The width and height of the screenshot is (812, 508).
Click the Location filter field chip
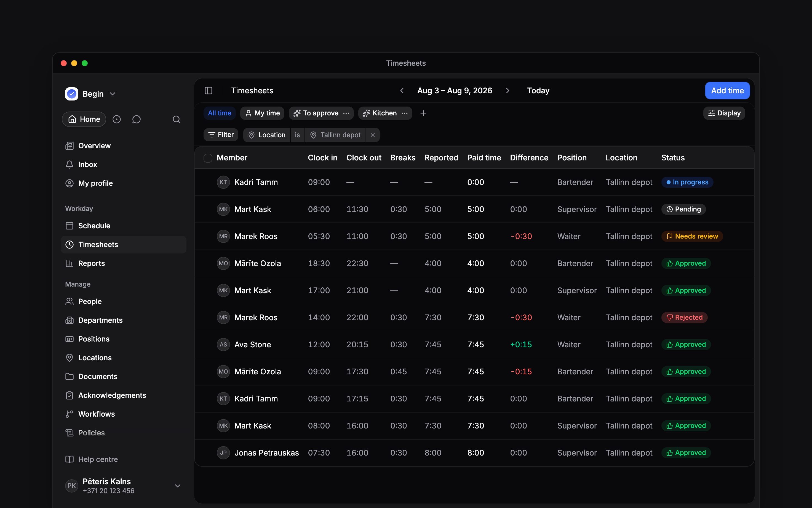pyautogui.click(x=267, y=135)
